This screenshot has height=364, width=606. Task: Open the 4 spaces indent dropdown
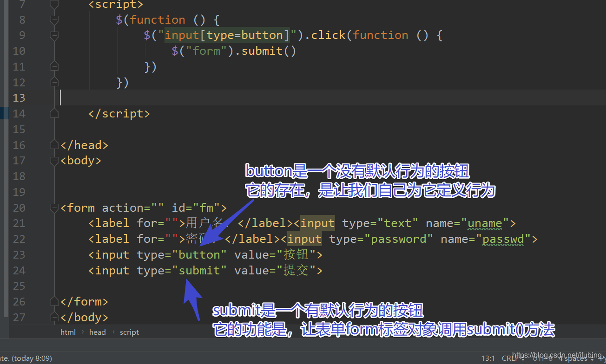(576, 358)
